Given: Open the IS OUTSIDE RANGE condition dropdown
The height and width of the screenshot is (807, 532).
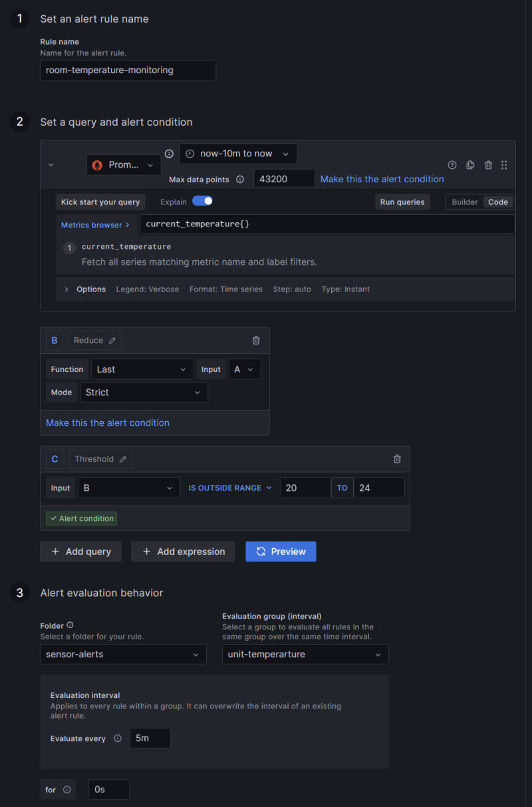Looking at the screenshot, I should tap(230, 488).
